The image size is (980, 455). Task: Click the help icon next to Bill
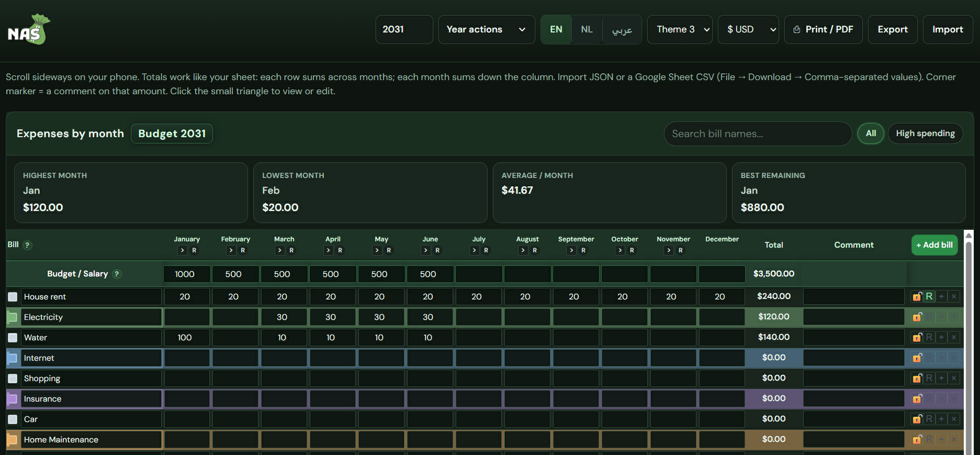point(28,245)
